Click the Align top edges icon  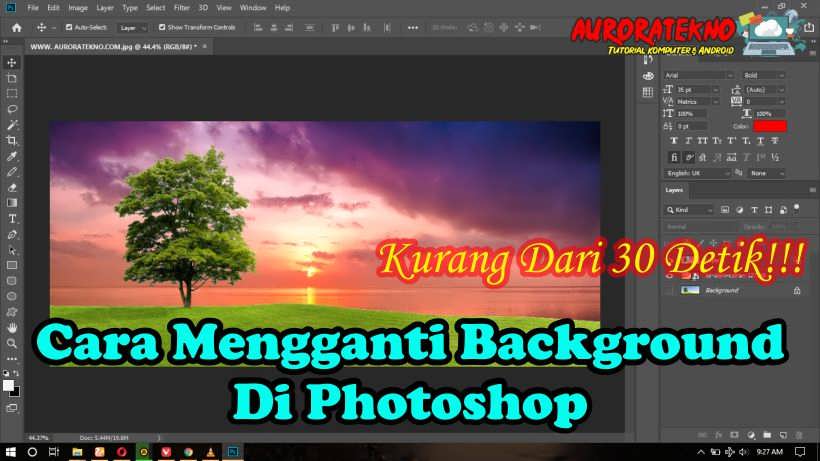click(x=335, y=28)
